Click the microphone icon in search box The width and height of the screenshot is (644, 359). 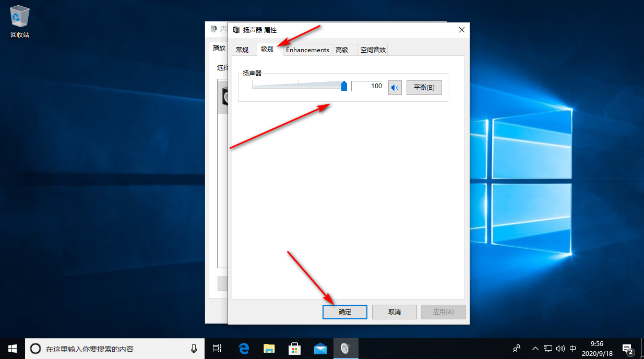[x=194, y=349]
